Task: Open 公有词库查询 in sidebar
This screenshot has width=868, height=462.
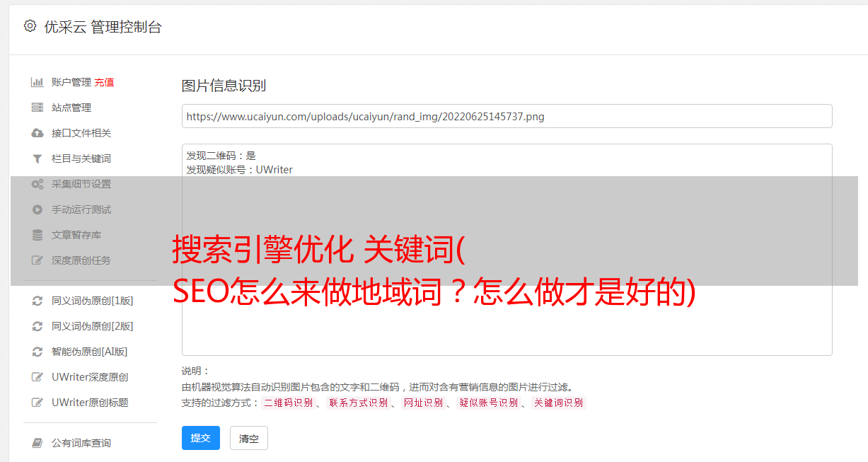Action: (x=81, y=443)
